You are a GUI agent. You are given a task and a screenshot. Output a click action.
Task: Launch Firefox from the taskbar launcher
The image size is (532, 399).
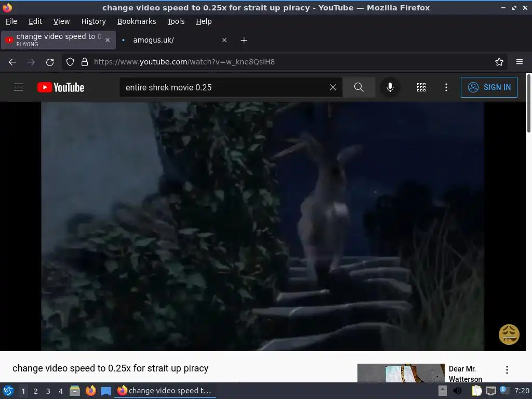(90, 391)
